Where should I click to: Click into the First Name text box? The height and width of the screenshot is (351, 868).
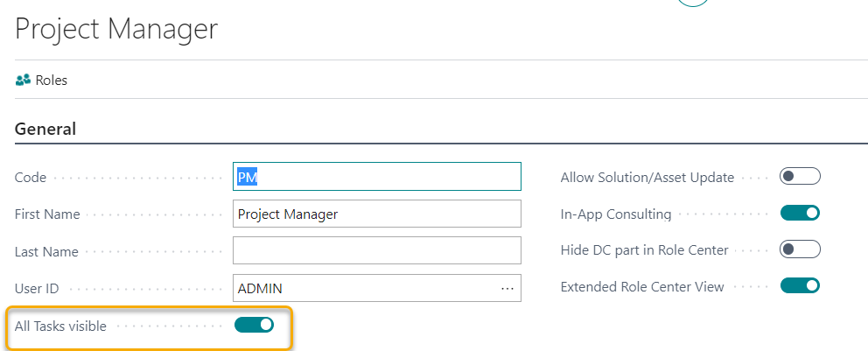coord(376,214)
